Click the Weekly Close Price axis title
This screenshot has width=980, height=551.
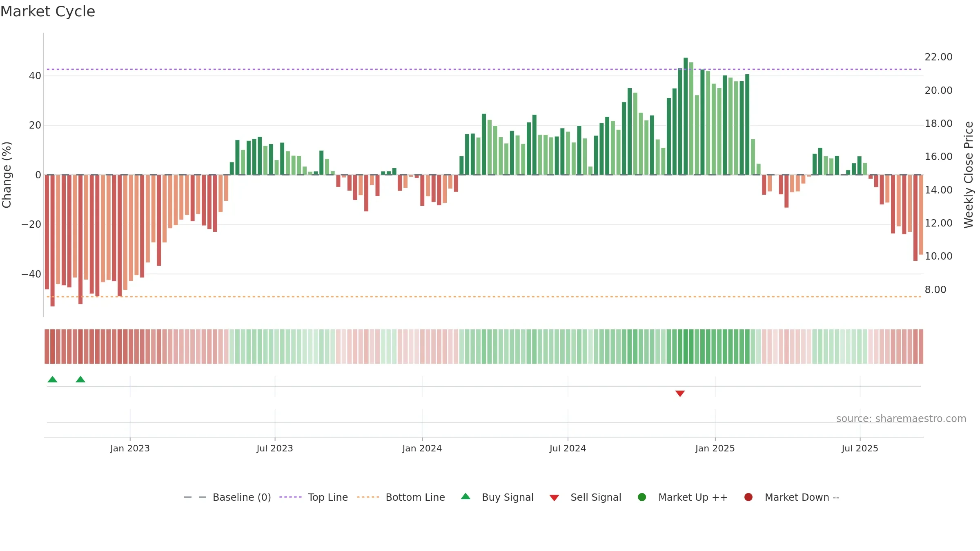click(x=969, y=175)
